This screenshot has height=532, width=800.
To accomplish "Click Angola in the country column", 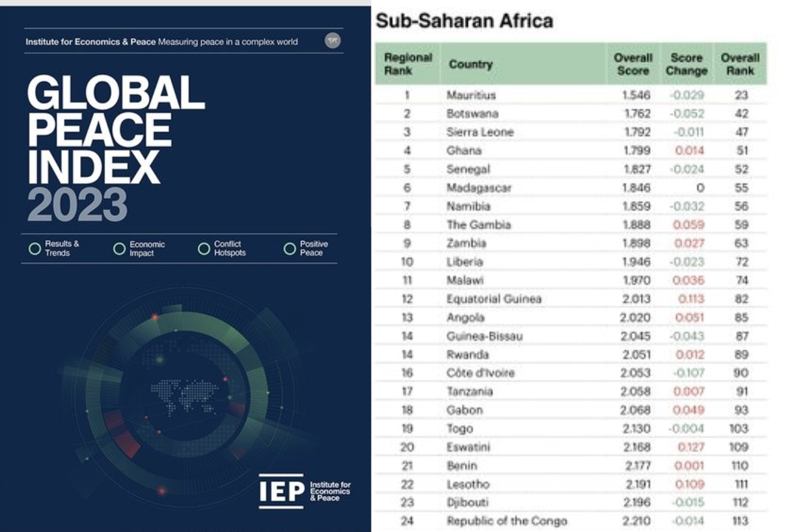I will pos(465,318).
